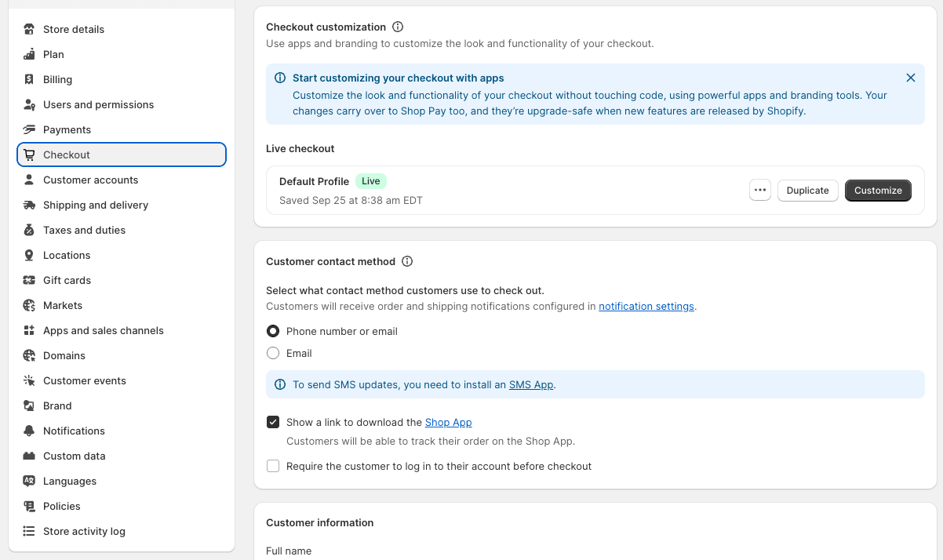The image size is (943, 560).
Task: Click the Customer contact method info icon
Action: pyautogui.click(x=407, y=261)
